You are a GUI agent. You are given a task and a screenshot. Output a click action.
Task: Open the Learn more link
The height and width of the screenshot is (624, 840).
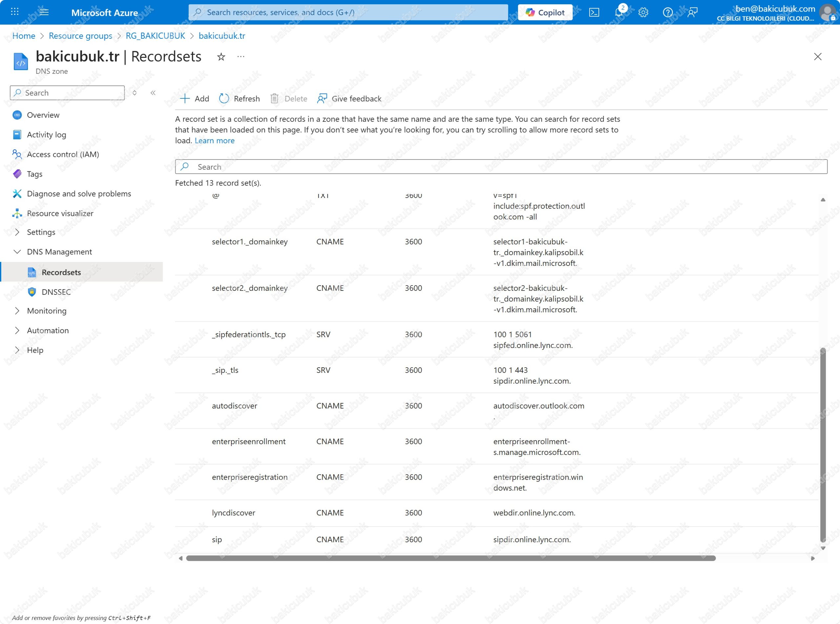click(x=215, y=140)
